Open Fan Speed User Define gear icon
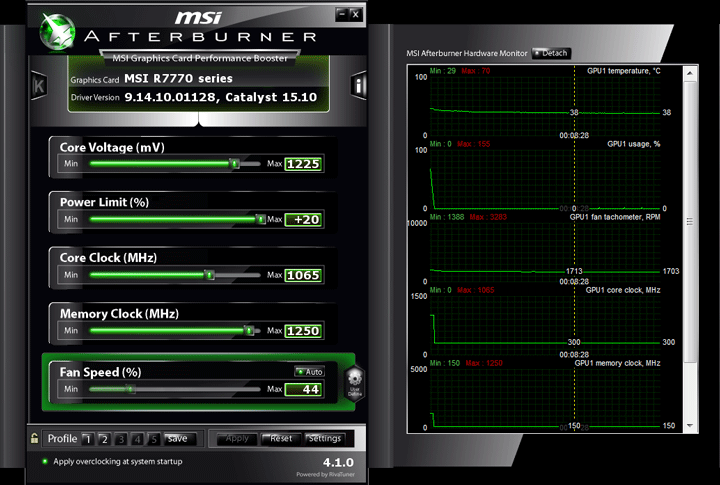Viewport: 720px width, 485px height. tap(354, 383)
